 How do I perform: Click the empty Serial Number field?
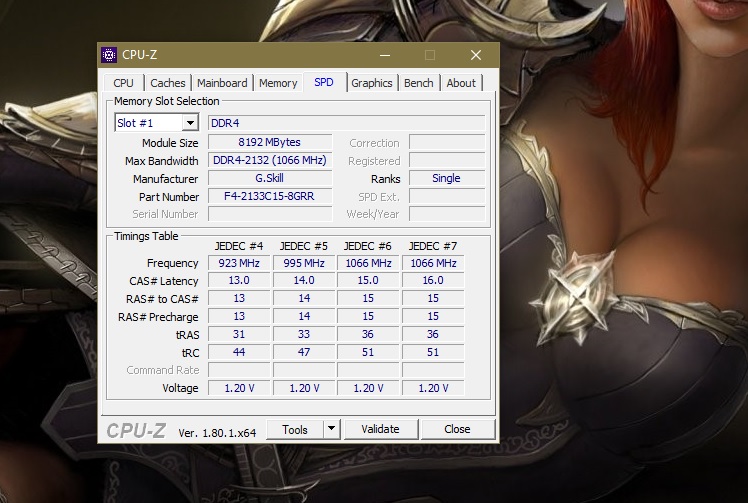(x=270, y=214)
